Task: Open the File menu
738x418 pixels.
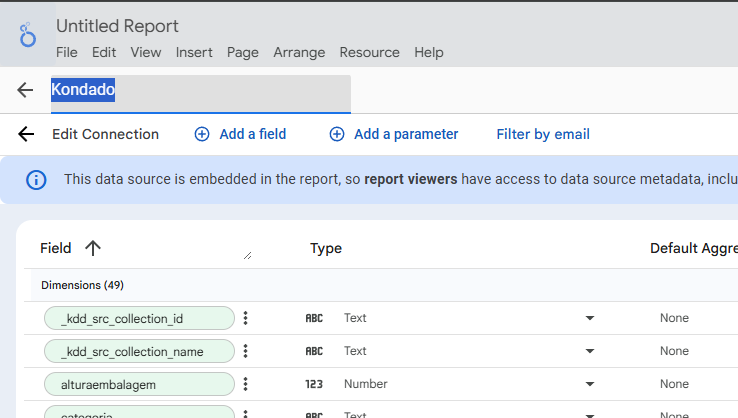Action: point(67,52)
